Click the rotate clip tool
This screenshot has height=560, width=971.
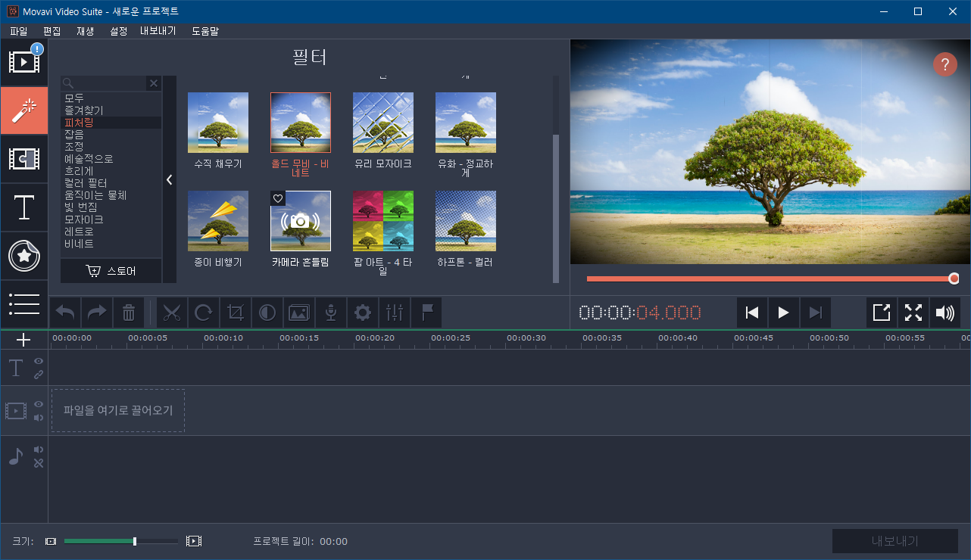[x=204, y=313]
